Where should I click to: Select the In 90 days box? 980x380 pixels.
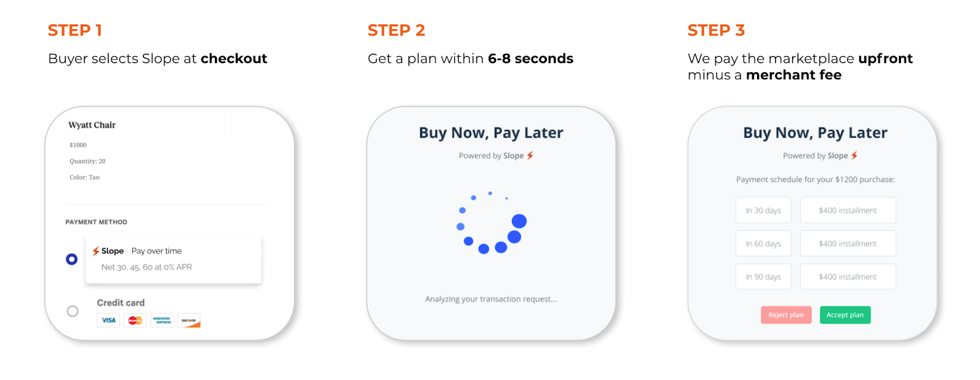(x=763, y=276)
